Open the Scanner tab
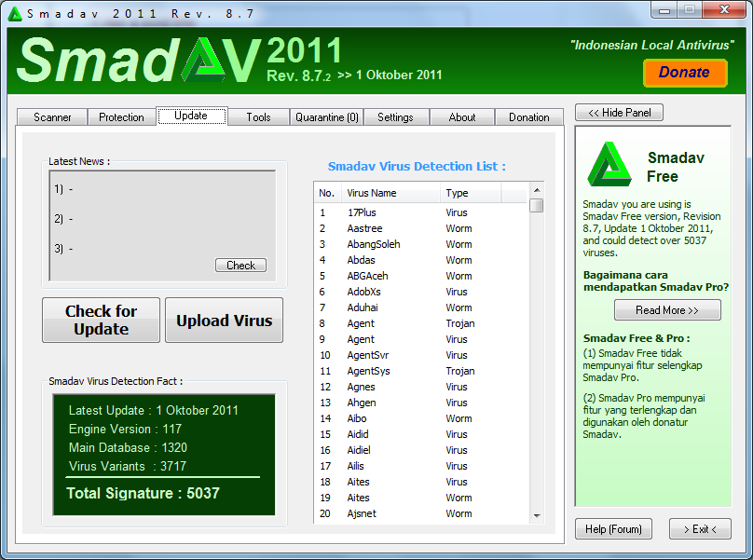753x560 pixels. click(52, 117)
